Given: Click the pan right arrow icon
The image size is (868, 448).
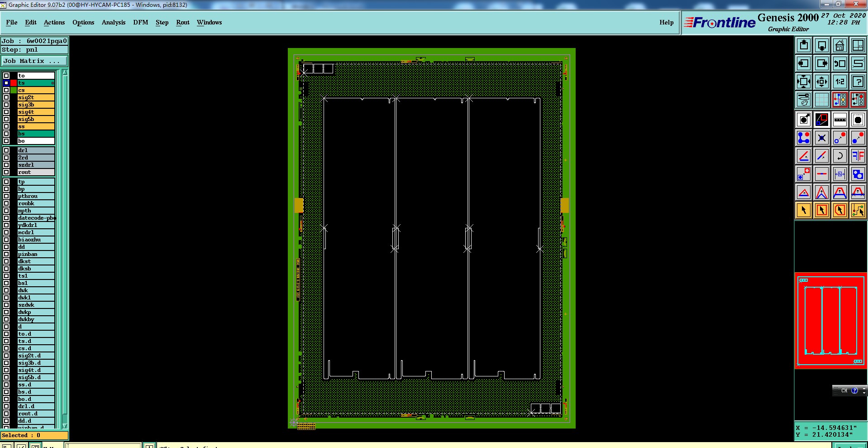Looking at the screenshot, I should [822, 63].
